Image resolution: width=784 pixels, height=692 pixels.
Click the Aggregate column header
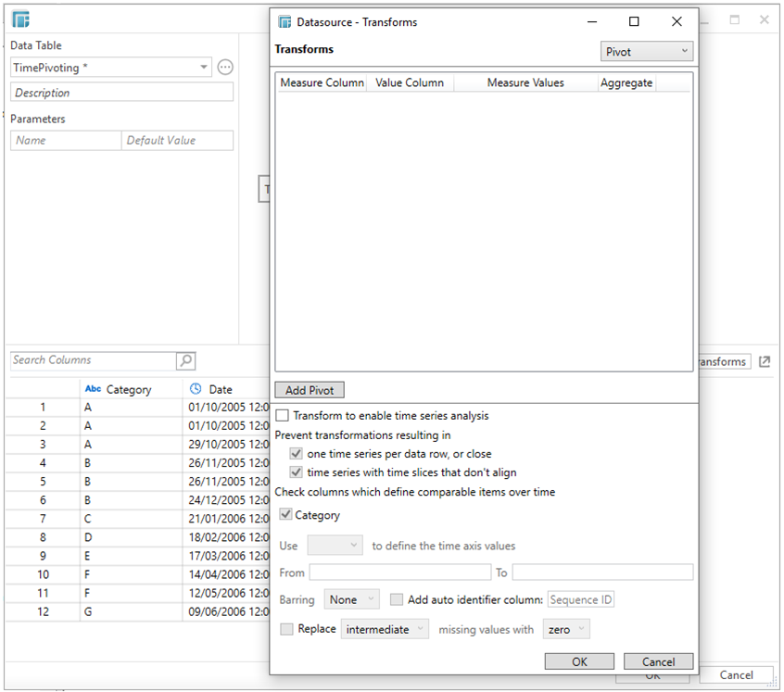point(626,82)
